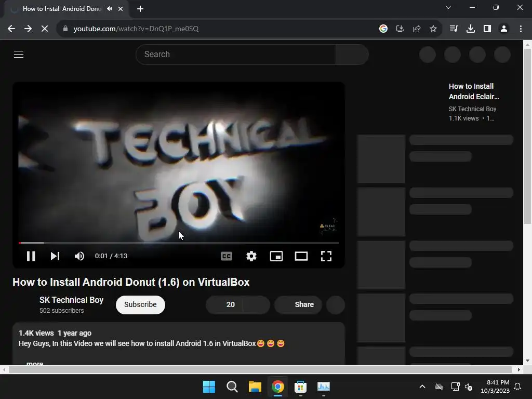The image size is (532, 399).
Task: Enter fullscreen on the video
Action: (x=326, y=256)
